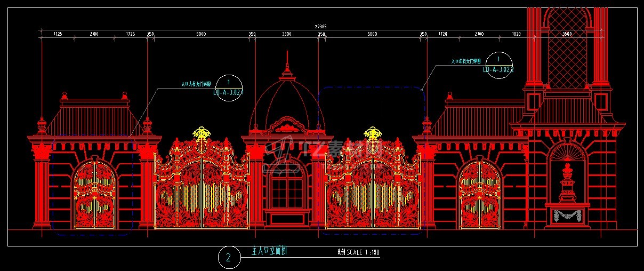This screenshot has height=271, width=644.
Task: Click the "1" above LD-A-3.02.1
Action: coord(228,82)
